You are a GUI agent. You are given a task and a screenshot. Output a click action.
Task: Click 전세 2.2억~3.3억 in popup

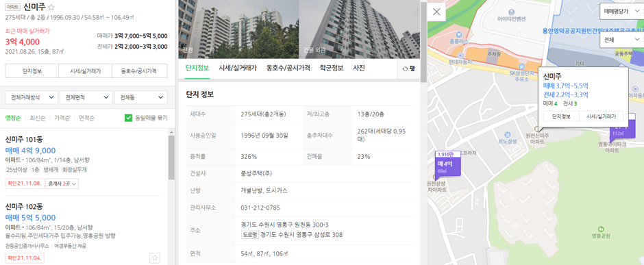click(x=566, y=94)
